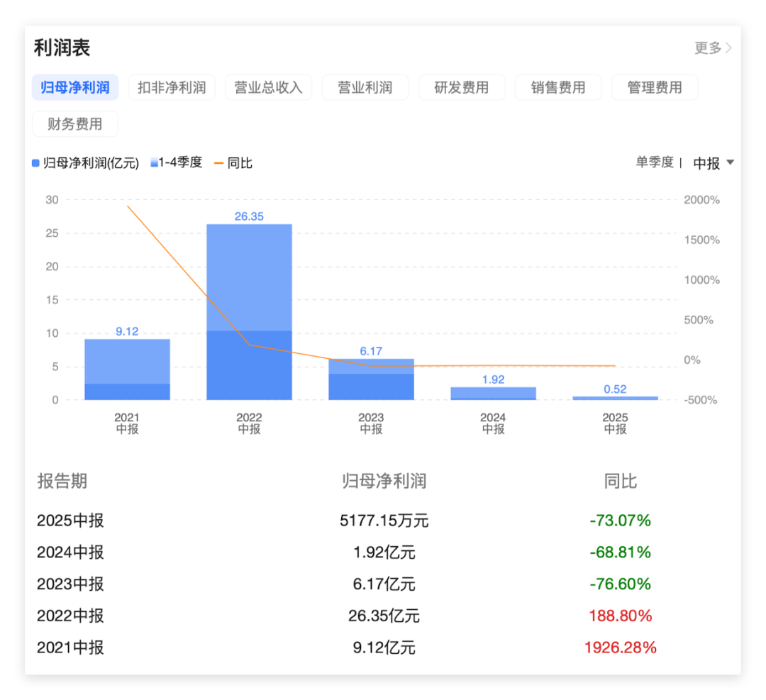Switch to 单季度 view

pos(655,163)
